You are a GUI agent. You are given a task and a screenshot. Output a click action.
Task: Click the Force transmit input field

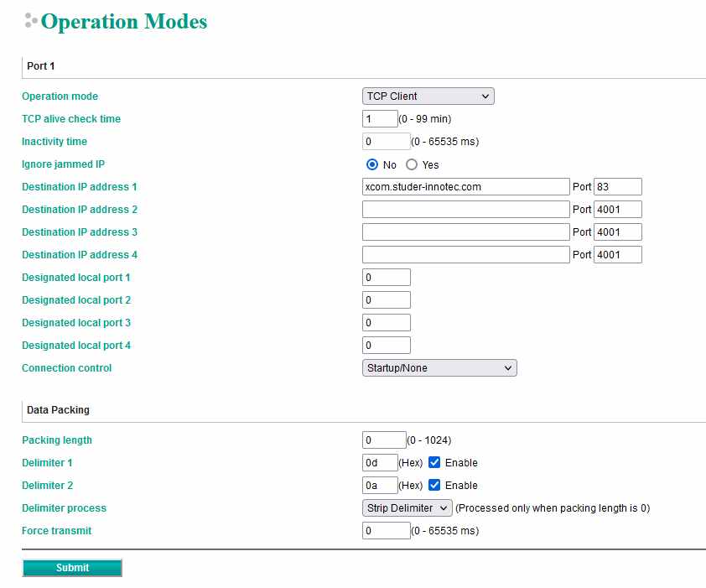click(x=386, y=531)
